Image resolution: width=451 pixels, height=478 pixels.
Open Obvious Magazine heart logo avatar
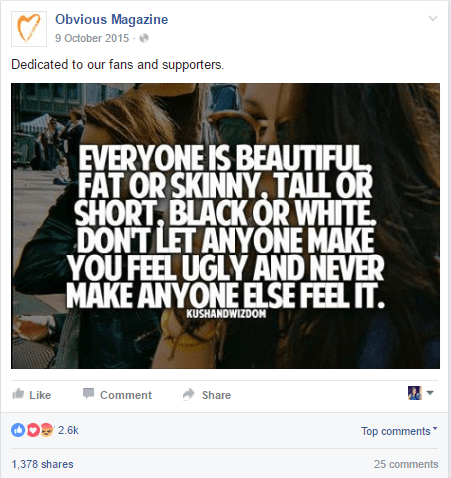[29, 29]
